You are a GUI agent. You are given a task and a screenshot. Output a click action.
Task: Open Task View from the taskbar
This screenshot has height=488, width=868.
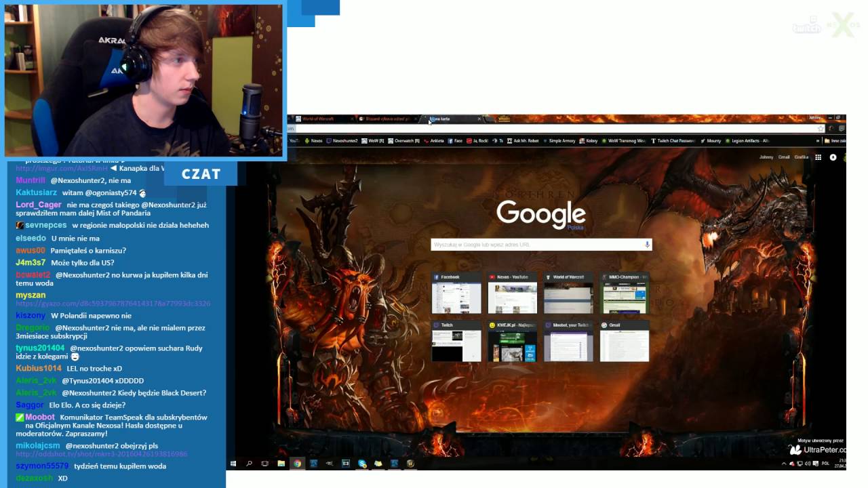click(x=264, y=464)
